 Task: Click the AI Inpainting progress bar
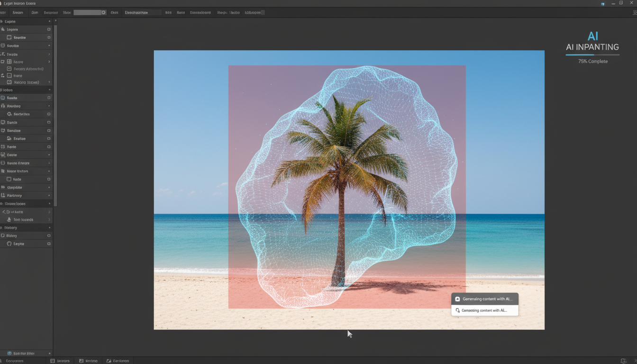click(592, 55)
